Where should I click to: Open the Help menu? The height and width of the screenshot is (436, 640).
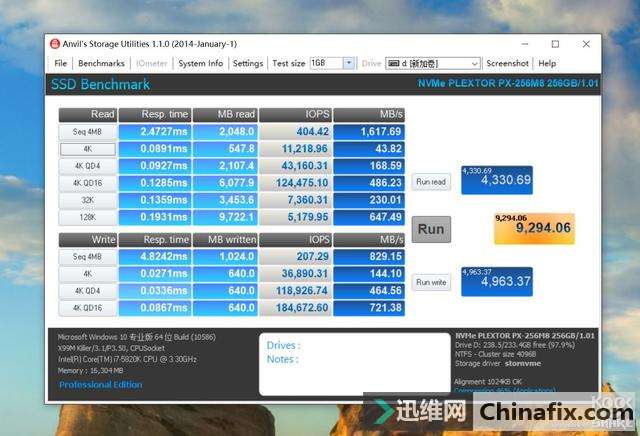(547, 63)
